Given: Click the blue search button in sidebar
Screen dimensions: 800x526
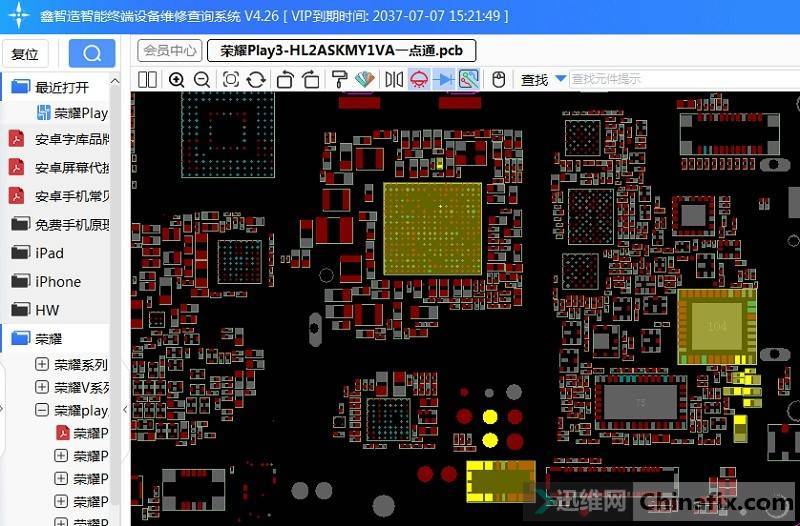Looking at the screenshot, I should point(92,54).
